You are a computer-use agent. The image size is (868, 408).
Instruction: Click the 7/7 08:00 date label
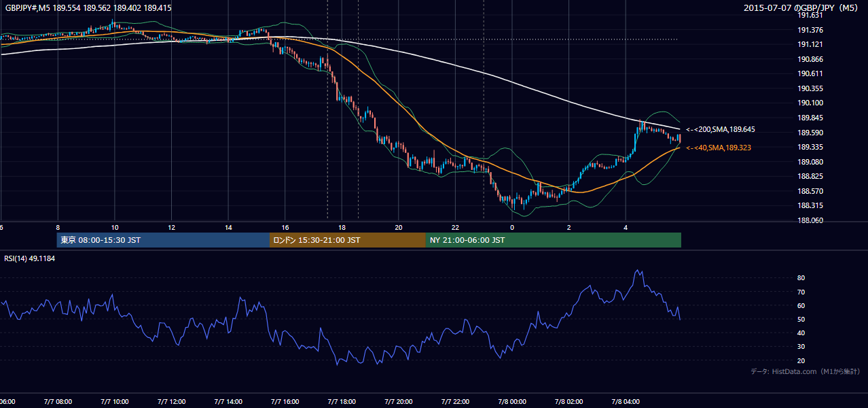pyautogui.click(x=58, y=401)
